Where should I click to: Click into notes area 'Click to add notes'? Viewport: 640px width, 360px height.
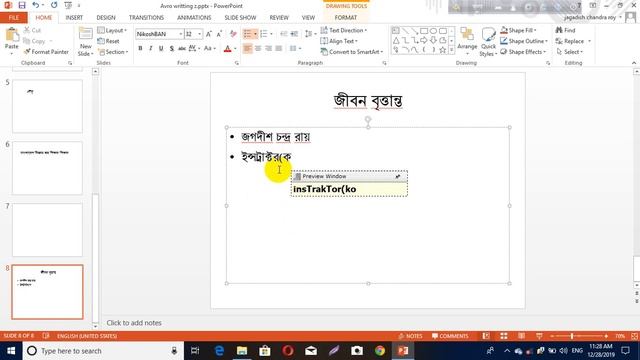click(x=134, y=323)
